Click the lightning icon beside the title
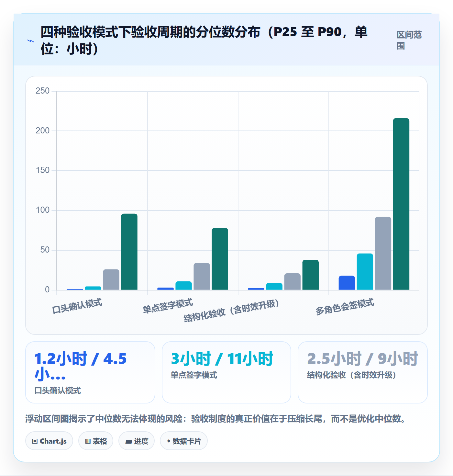 31,41
